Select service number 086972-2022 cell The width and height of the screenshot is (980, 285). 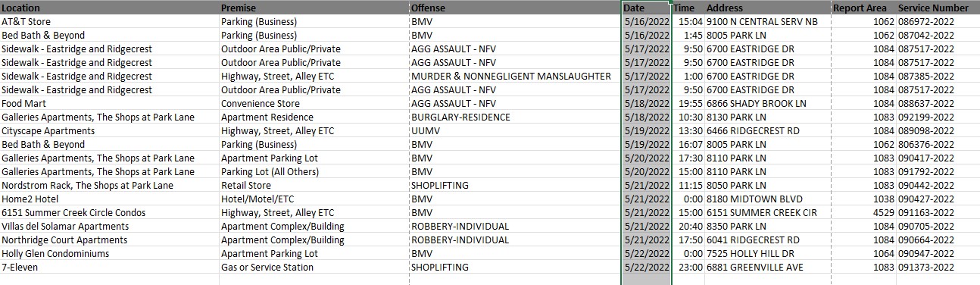point(938,21)
